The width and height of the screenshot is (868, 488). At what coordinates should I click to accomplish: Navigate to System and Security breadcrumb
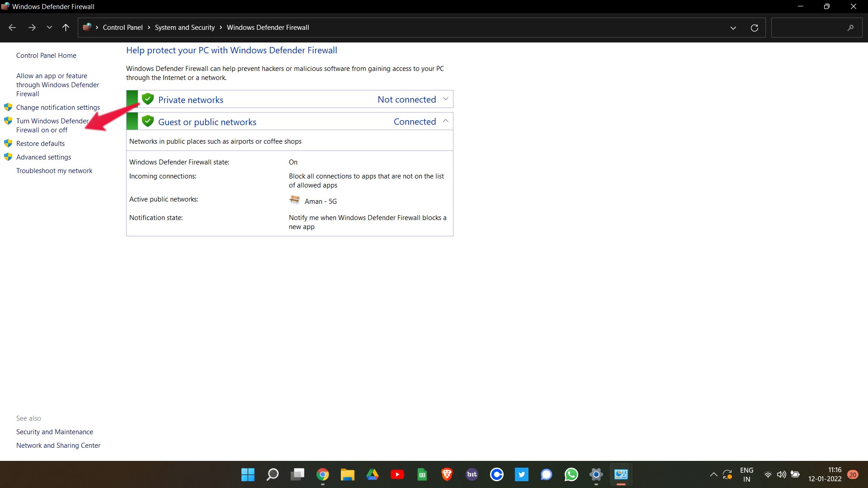pos(184,28)
